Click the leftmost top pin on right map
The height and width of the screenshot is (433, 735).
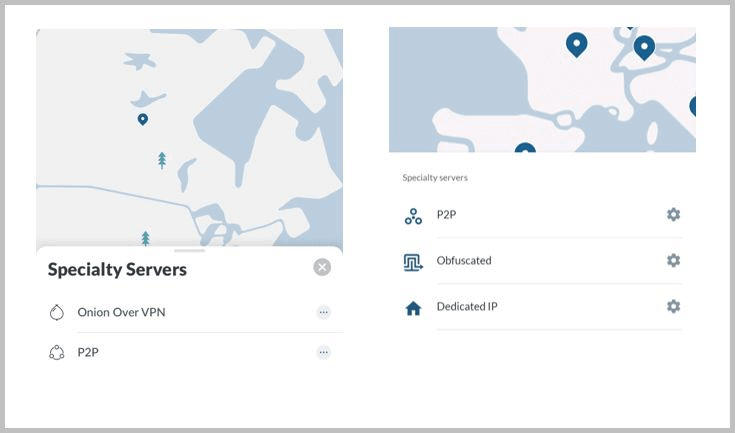(577, 45)
